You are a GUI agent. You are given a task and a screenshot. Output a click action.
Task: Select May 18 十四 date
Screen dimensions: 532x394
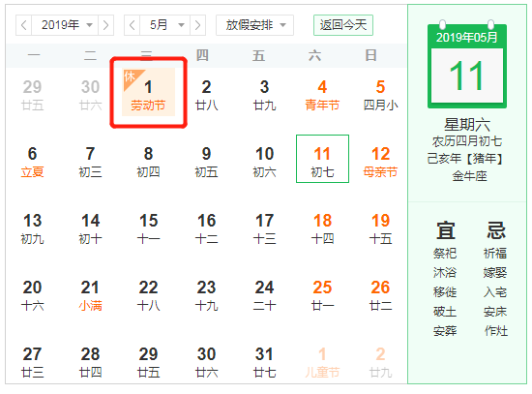click(x=322, y=228)
